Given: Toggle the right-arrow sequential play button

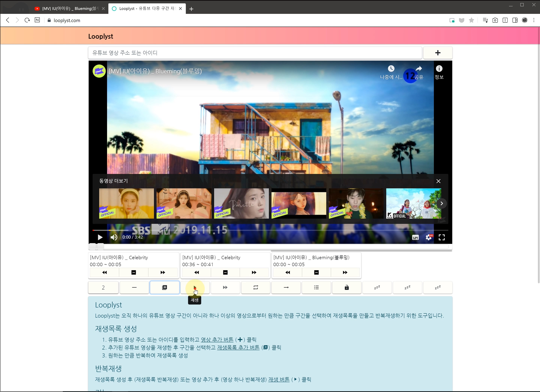Looking at the screenshot, I should tap(286, 287).
